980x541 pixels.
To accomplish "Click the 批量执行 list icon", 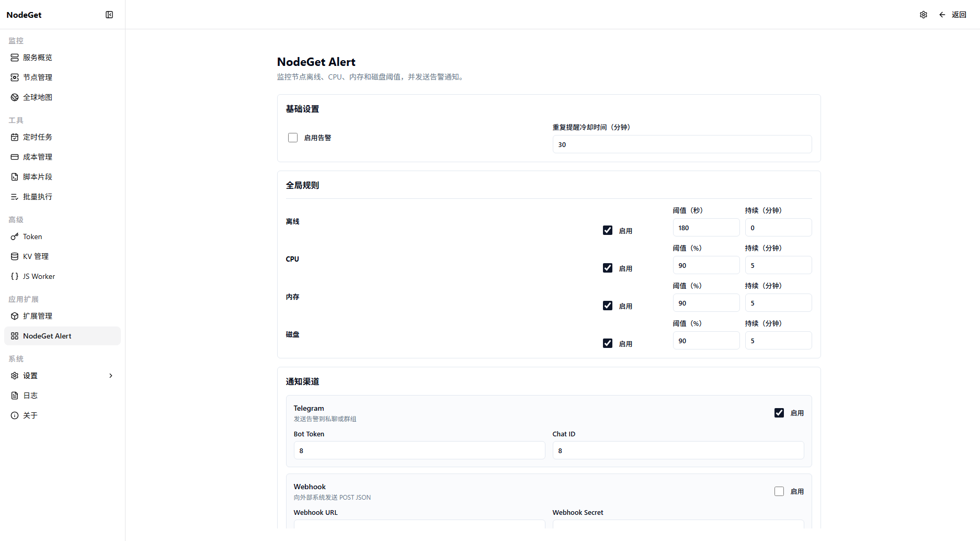I will coord(15,197).
